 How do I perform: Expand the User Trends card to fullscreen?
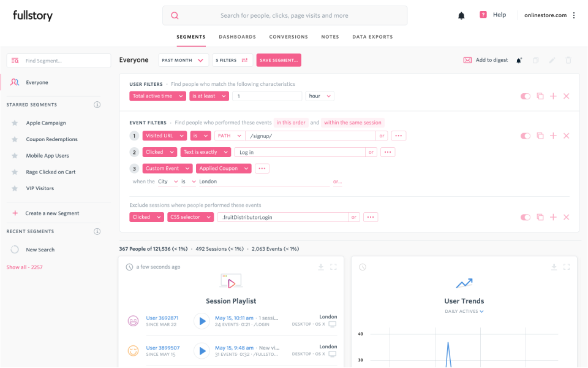point(567,267)
